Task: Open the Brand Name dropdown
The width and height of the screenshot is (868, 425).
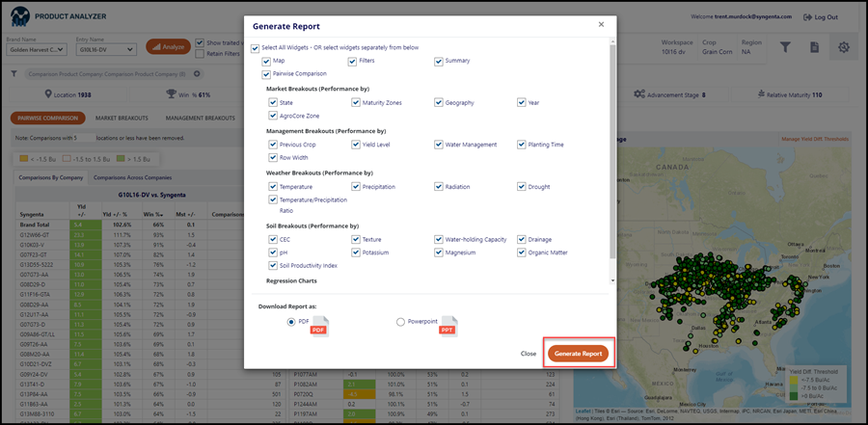Action: point(37,50)
